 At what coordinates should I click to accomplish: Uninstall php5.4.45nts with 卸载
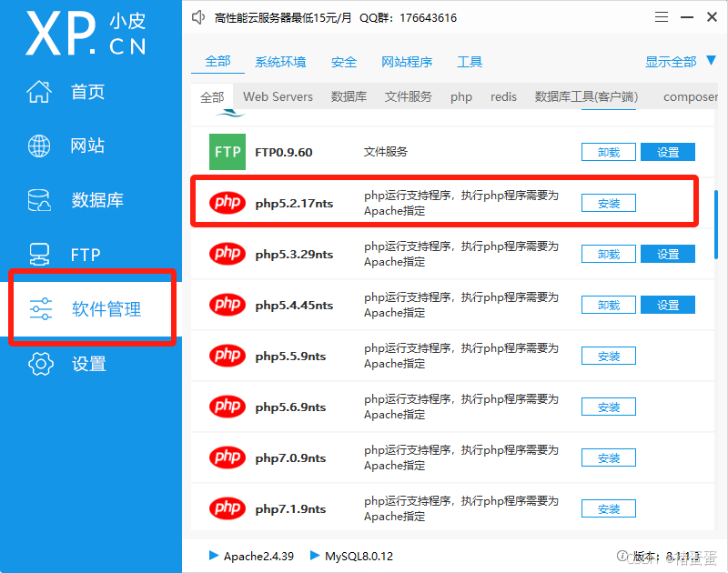click(608, 306)
